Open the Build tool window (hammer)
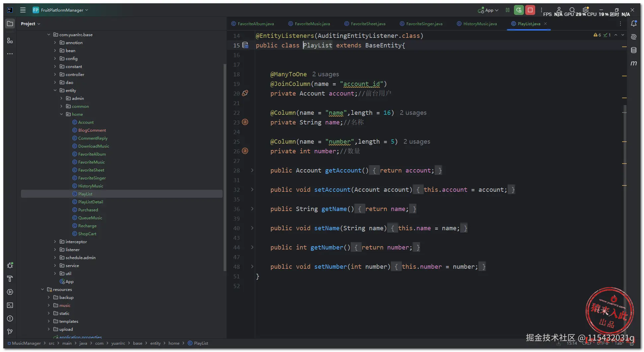The image size is (644, 352). (x=10, y=279)
